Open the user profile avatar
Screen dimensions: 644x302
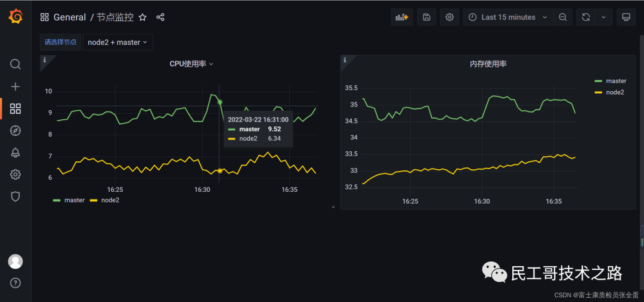[15, 261]
